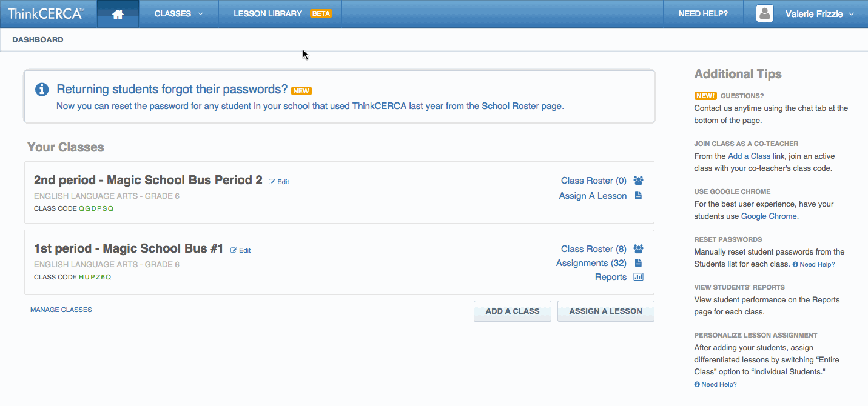Viewport: 868px width, 406px height.
Task: Click the Your Classes heading
Action: tap(66, 147)
